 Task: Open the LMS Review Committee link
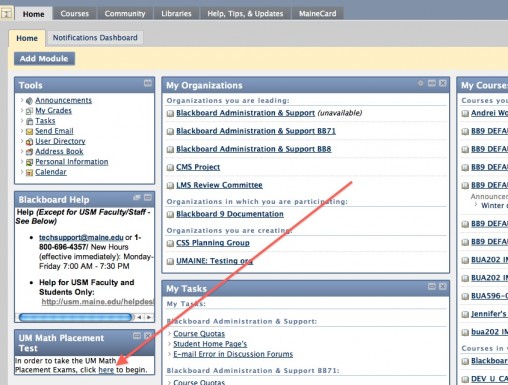coord(219,185)
